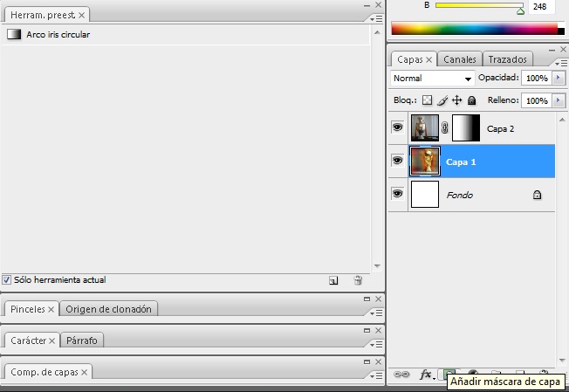
Task: Open the Origen de clonación tab
Action: coord(108,309)
